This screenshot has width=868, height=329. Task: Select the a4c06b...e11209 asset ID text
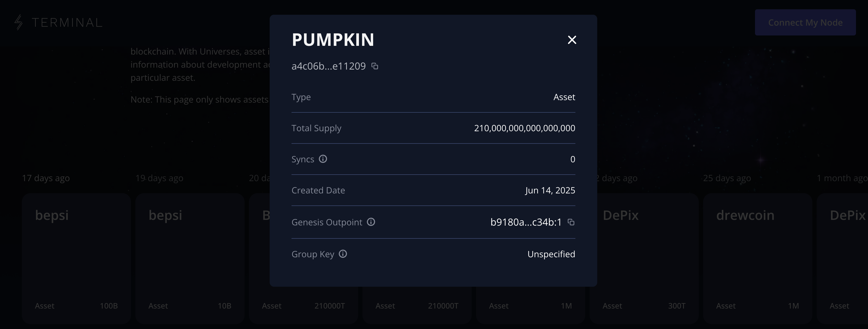click(329, 66)
